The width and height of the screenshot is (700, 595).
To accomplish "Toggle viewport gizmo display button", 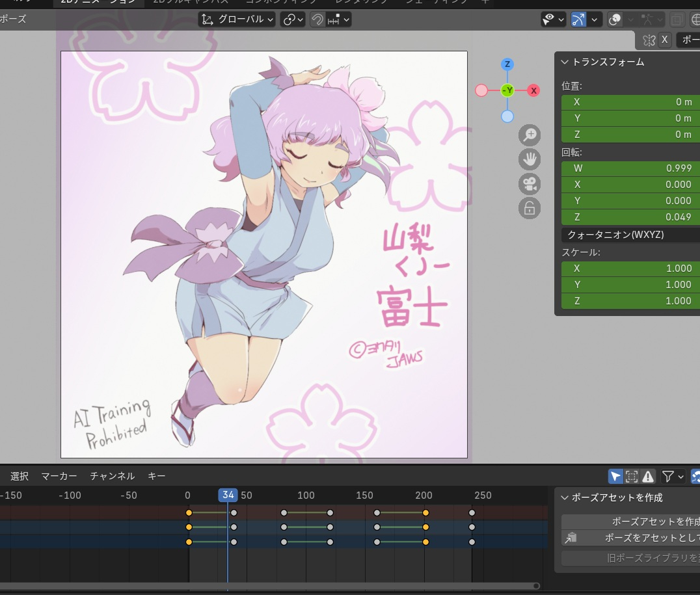I will click(x=578, y=20).
